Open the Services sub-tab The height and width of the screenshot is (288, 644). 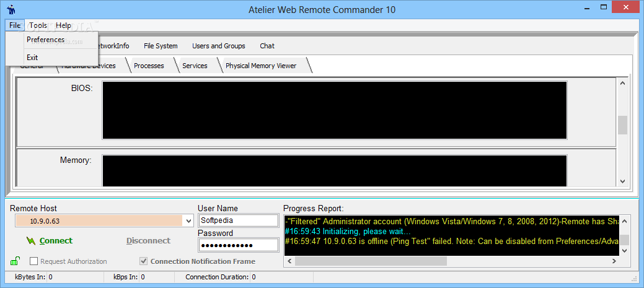click(x=195, y=66)
